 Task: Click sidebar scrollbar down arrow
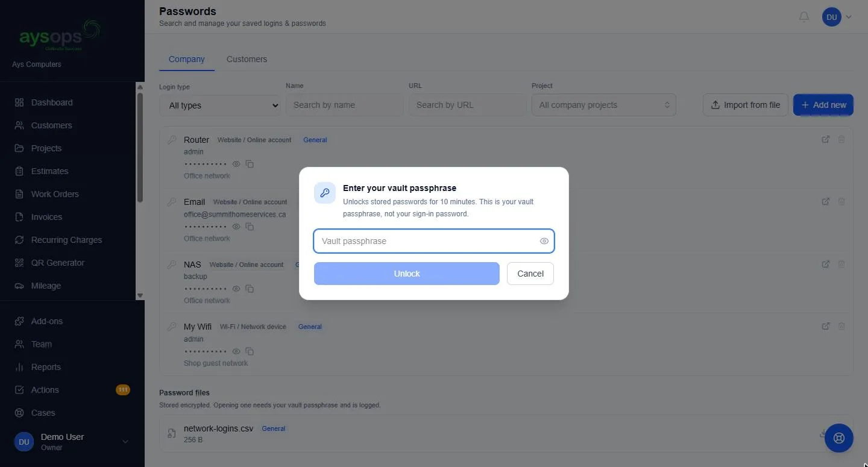140,295
